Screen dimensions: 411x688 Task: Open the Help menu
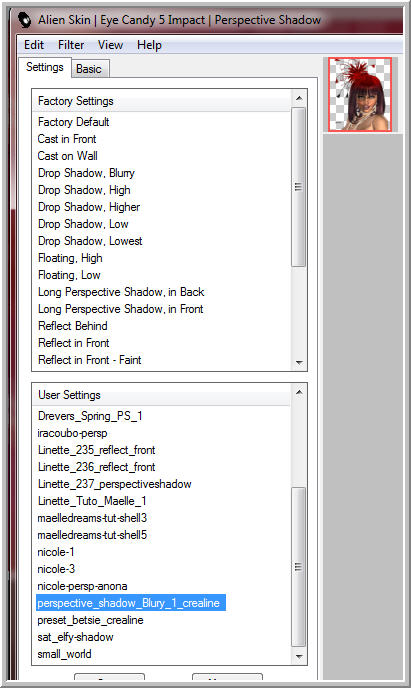pos(149,45)
